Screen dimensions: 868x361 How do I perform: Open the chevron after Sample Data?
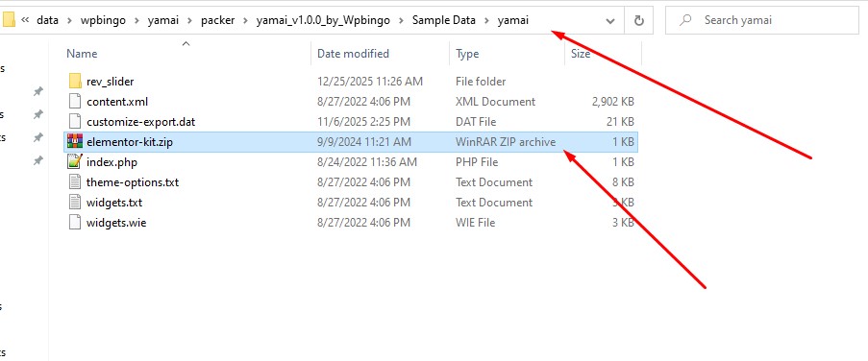click(486, 21)
